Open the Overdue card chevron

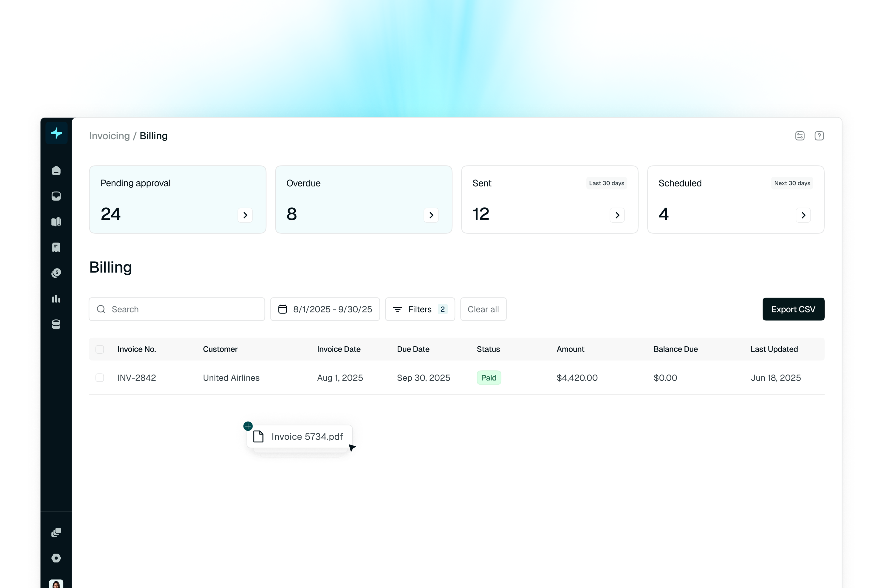(431, 215)
